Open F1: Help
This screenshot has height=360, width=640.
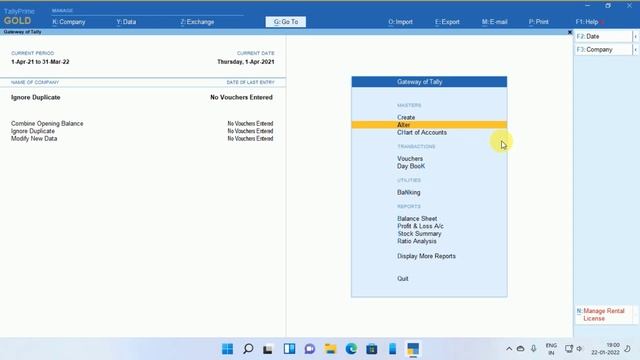click(x=587, y=22)
